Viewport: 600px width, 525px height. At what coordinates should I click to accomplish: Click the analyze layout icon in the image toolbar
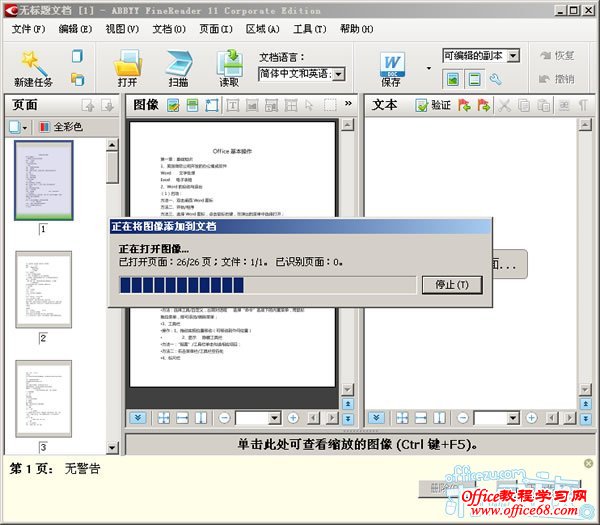[212, 105]
